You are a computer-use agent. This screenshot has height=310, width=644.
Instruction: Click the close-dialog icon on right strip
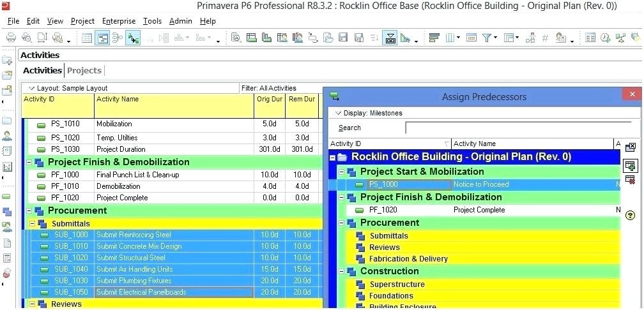pos(631,147)
